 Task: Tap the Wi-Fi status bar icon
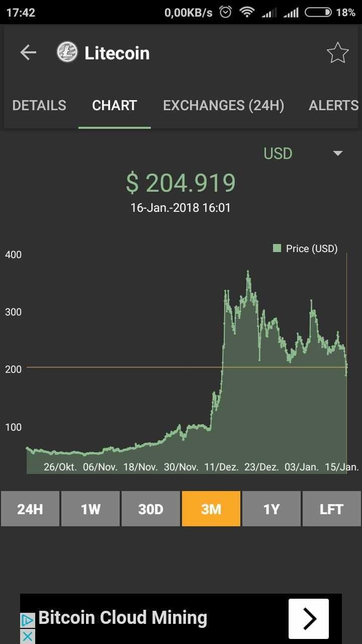pyautogui.click(x=247, y=12)
